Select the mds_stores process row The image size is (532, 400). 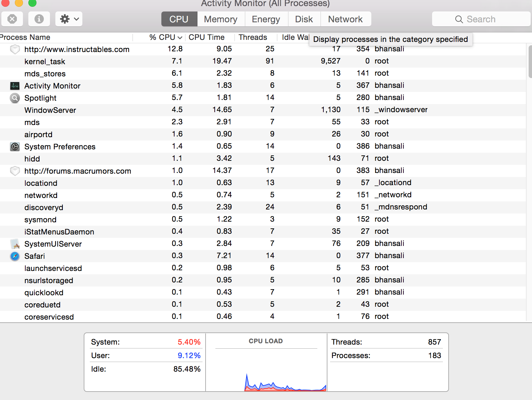coord(263,74)
